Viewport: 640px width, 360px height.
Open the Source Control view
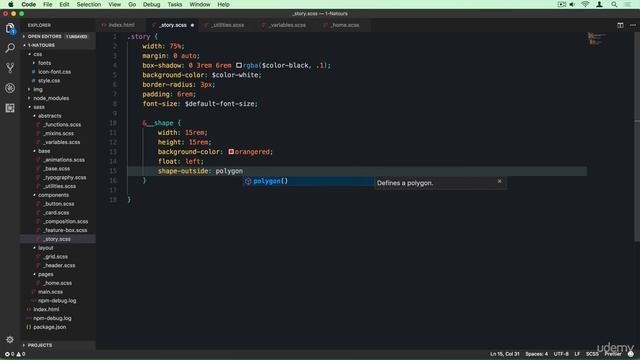point(10,68)
